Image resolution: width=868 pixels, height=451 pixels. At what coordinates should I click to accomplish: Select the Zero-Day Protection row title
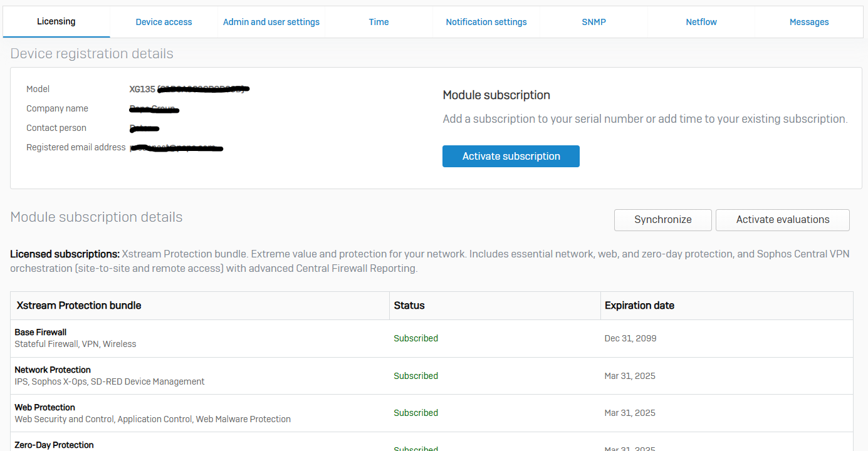[x=54, y=445]
